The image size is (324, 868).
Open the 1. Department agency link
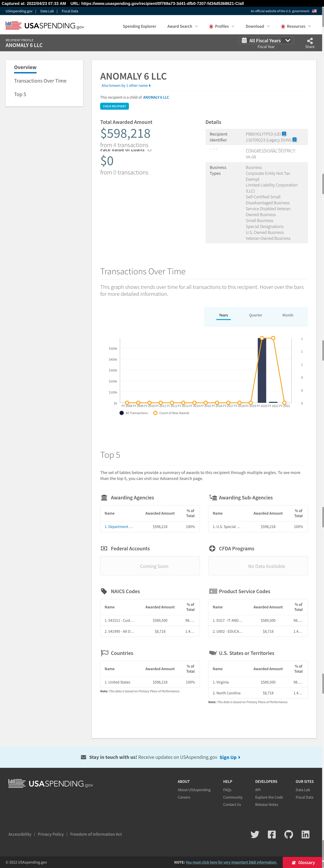pyautogui.click(x=119, y=526)
